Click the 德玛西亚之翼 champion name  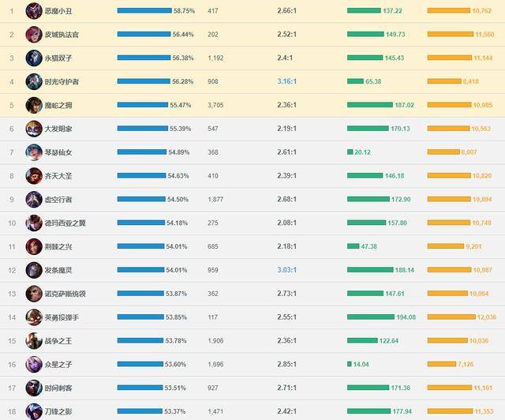(x=65, y=223)
